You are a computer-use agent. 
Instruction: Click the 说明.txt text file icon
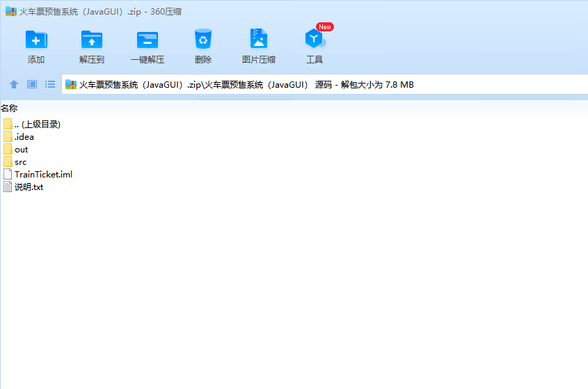pos(8,186)
